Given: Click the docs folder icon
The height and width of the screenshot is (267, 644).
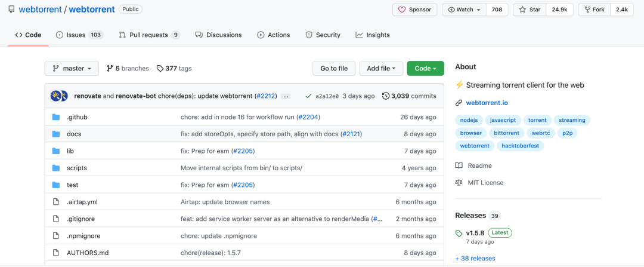Looking at the screenshot, I should [x=56, y=134].
